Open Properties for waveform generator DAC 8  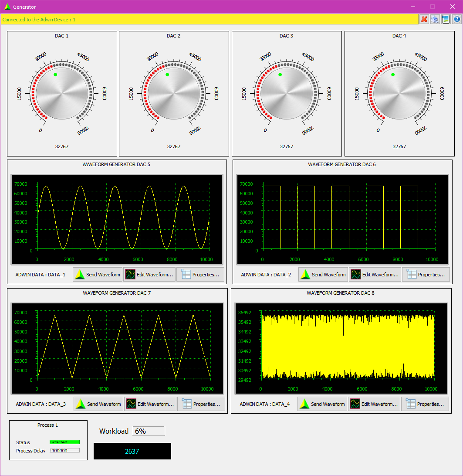[x=425, y=404]
